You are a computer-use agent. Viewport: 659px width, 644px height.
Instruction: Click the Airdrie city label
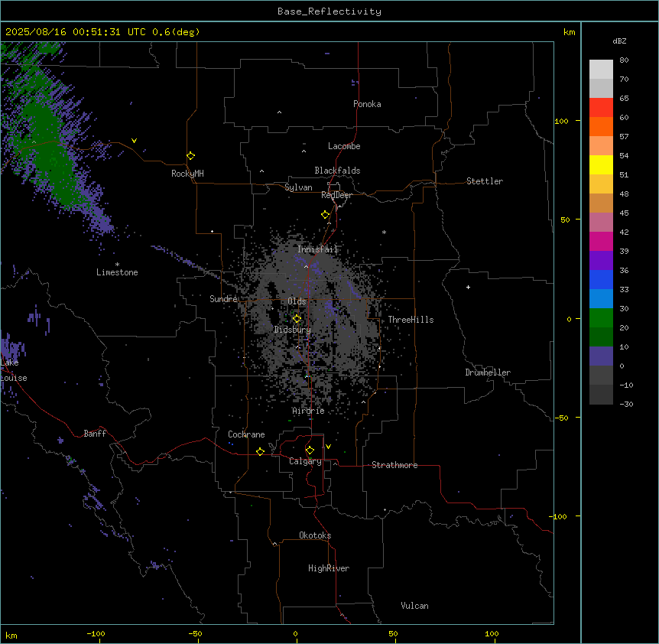[308, 411]
